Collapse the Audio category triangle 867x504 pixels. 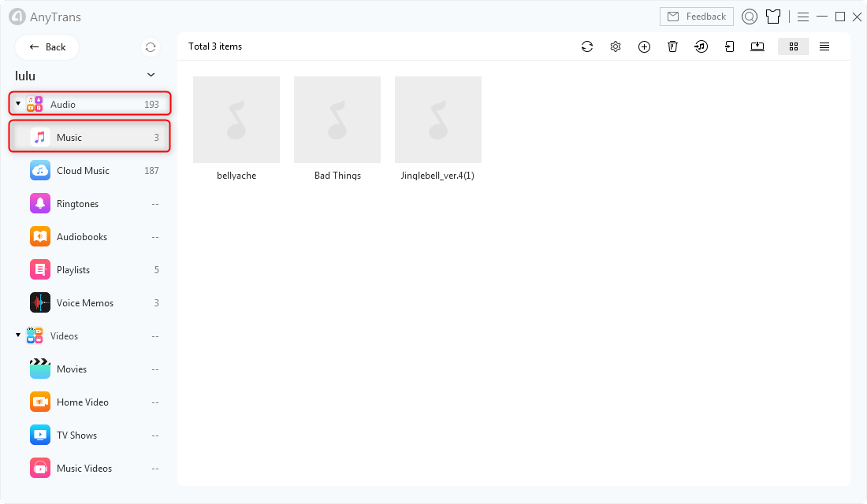point(18,103)
